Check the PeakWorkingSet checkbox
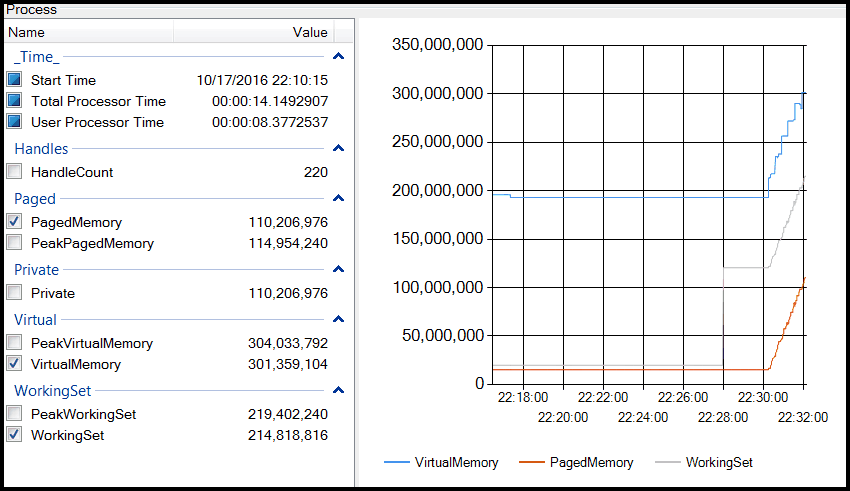This screenshot has width=850, height=491. pyautogui.click(x=14, y=414)
